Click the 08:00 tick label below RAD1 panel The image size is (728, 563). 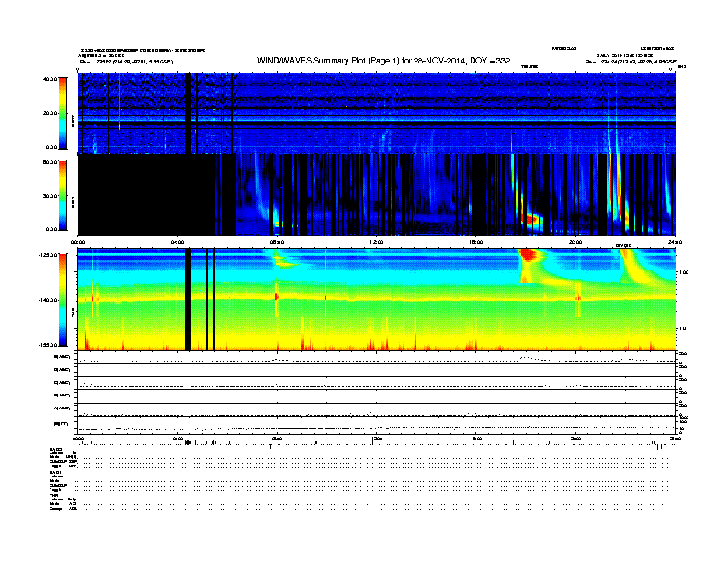(277, 242)
